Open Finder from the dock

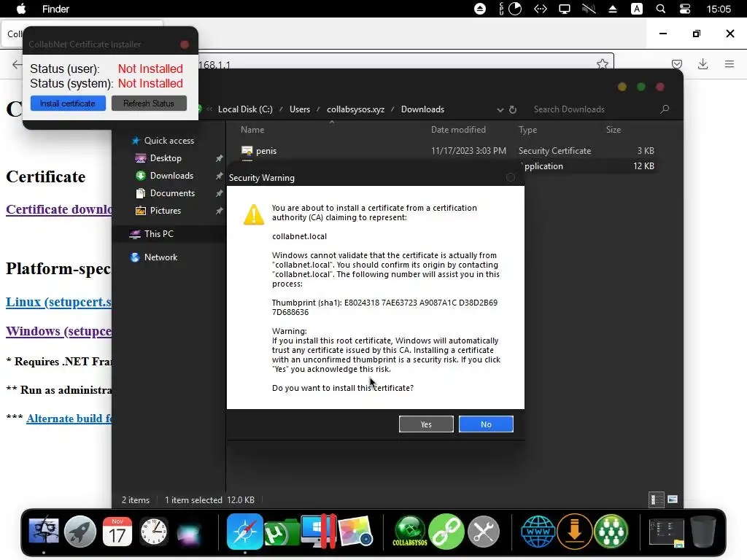click(44, 532)
